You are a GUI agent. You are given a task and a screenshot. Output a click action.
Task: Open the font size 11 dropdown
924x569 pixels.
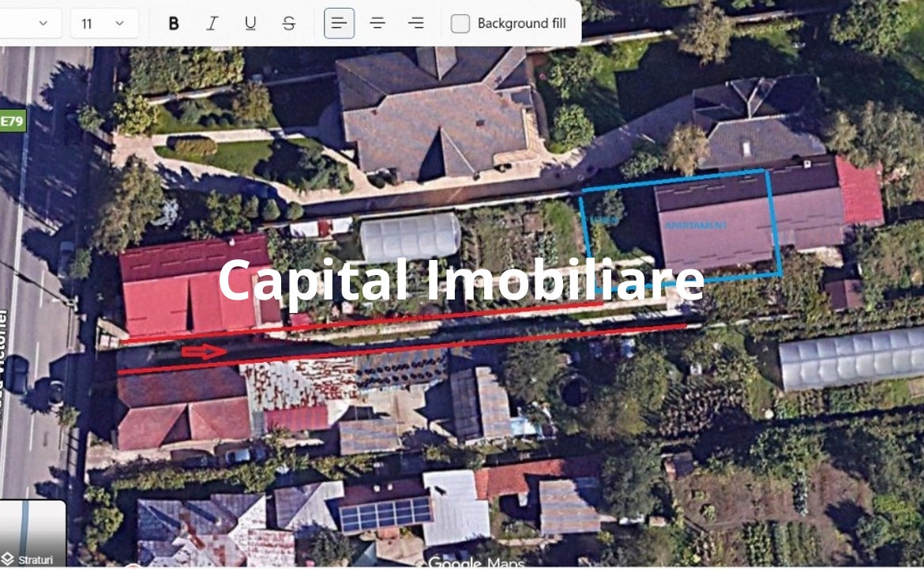(104, 24)
